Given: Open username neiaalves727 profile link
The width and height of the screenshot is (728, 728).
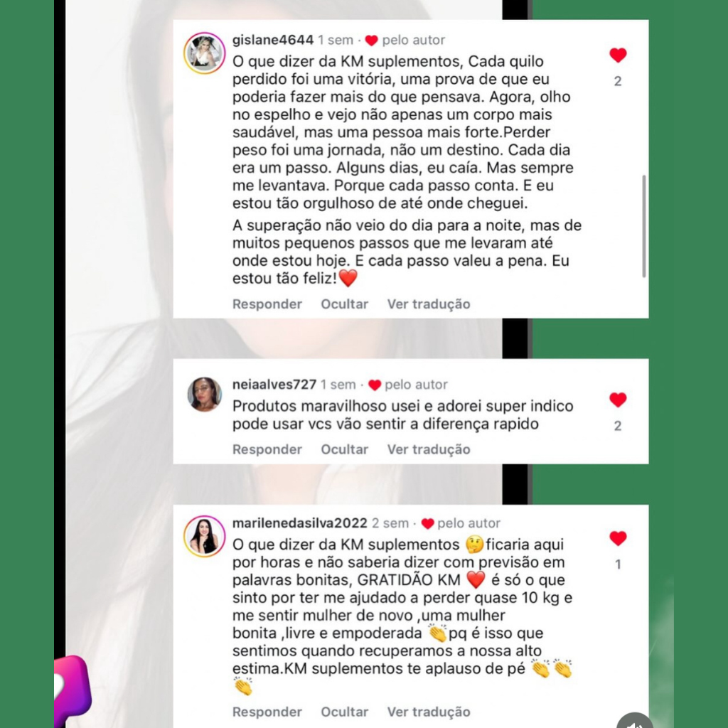Looking at the screenshot, I should pyautogui.click(x=274, y=385).
